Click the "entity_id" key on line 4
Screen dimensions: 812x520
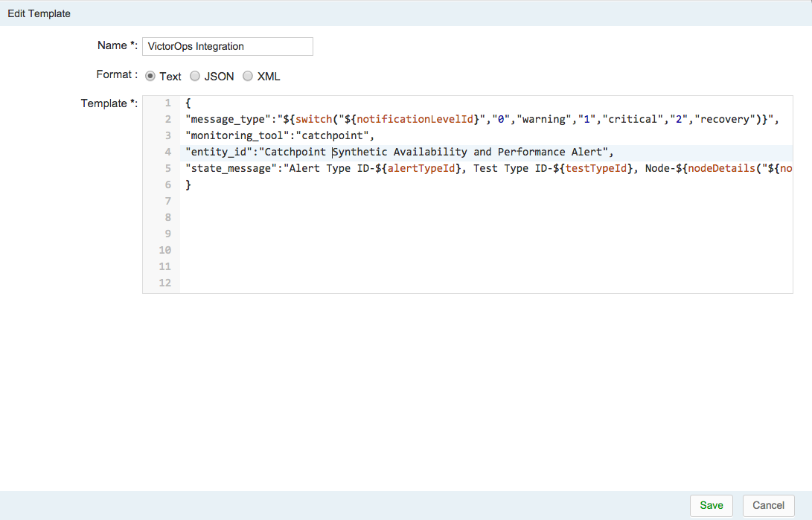click(x=219, y=152)
